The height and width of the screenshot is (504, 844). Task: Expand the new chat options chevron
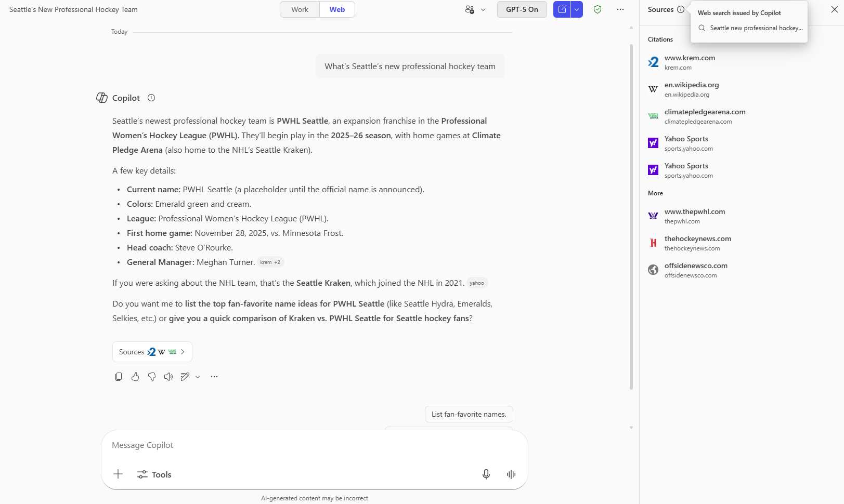coord(576,9)
